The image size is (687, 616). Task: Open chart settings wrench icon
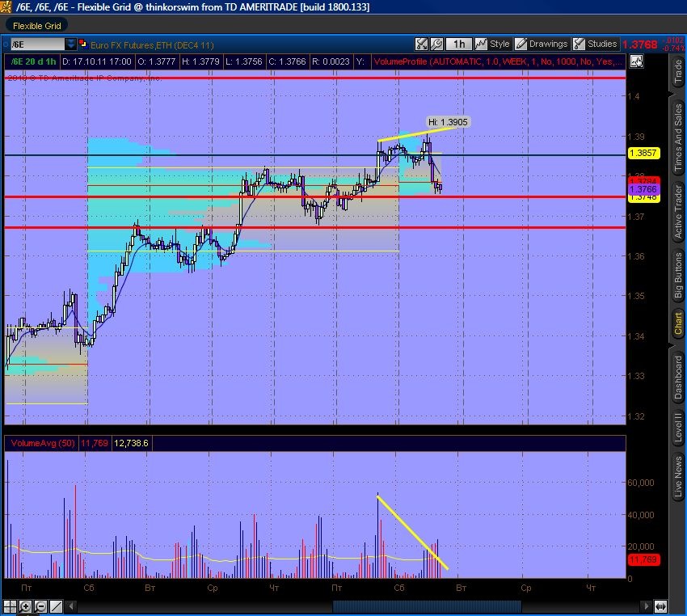point(436,44)
